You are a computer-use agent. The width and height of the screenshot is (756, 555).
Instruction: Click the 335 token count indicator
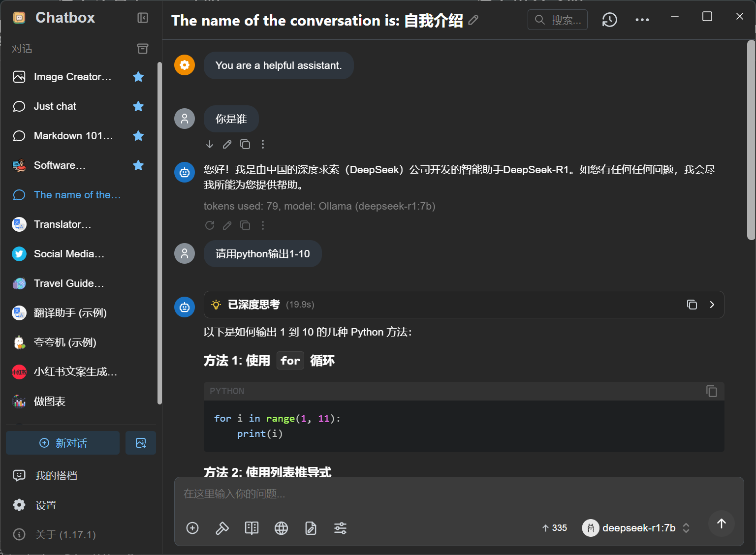pos(555,528)
